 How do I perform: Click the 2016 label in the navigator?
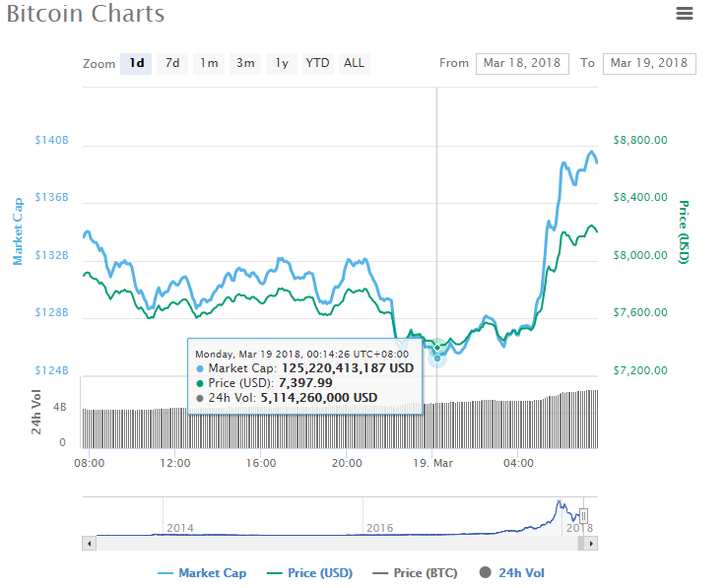click(x=379, y=528)
